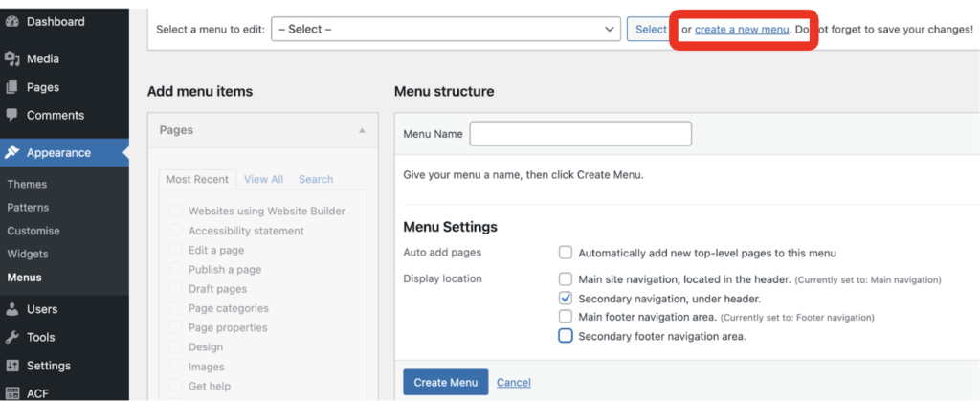Click the Users person icon
This screenshot has width=980, height=401.
pos(12,309)
